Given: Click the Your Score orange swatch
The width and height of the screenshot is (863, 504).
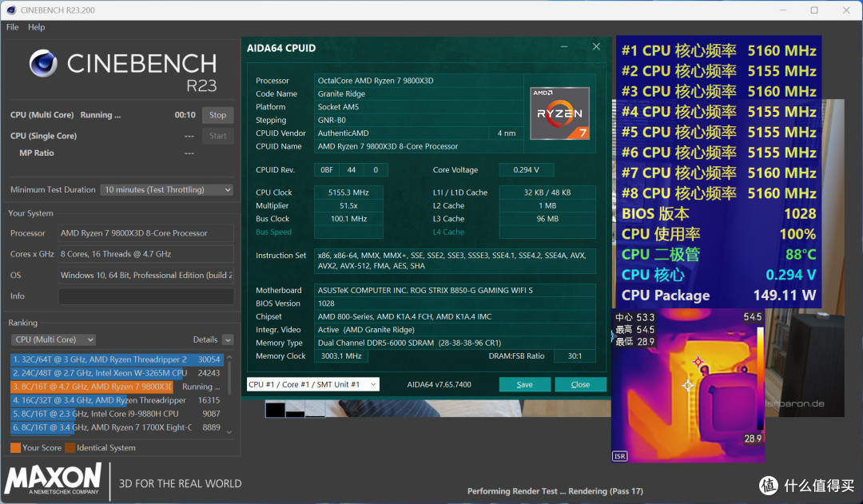Looking at the screenshot, I should (15, 448).
